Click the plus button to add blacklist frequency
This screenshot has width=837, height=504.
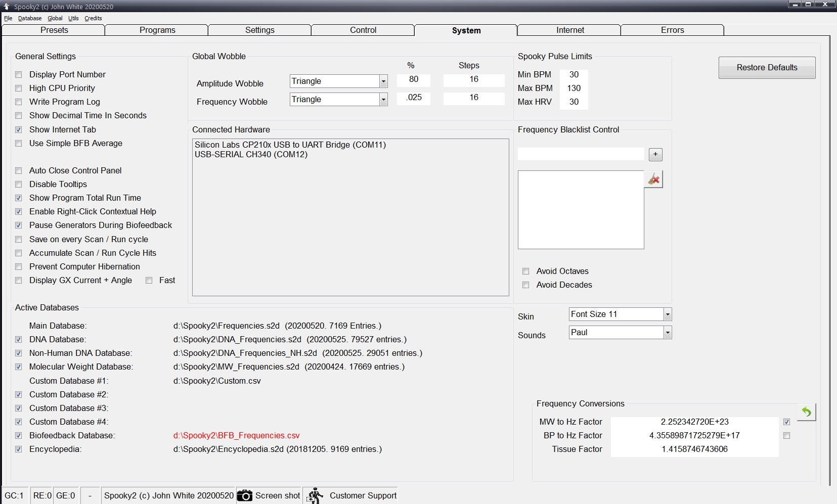tap(655, 155)
